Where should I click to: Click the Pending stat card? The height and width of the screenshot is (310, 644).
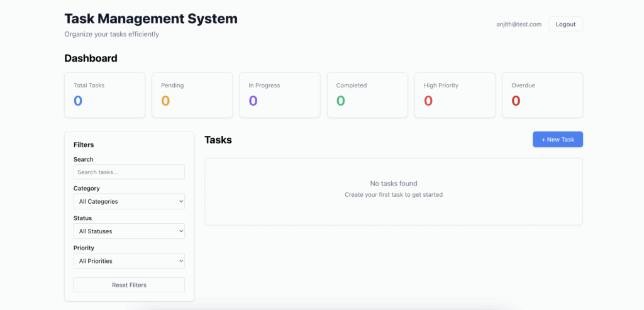coord(192,95)
